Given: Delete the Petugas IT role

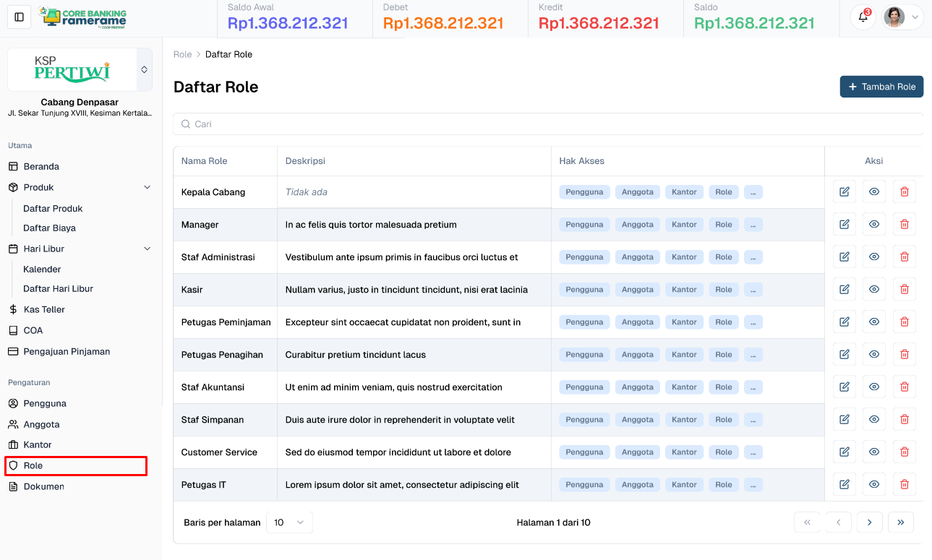Looking at the screenshot, I should coord(904,484).
